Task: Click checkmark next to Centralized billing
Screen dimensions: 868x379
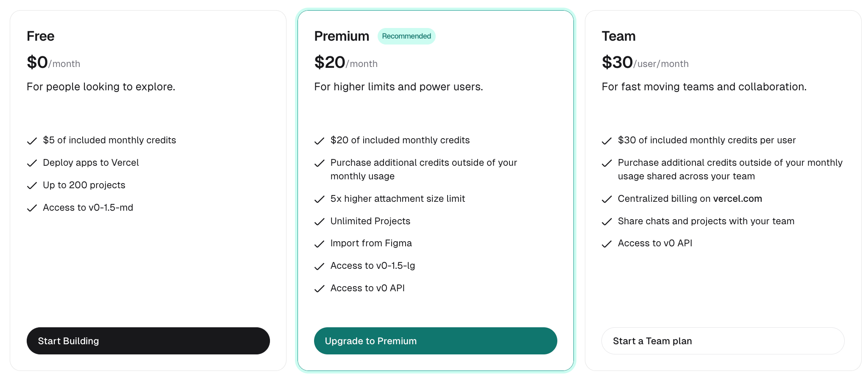Action: tap(606, 199)
